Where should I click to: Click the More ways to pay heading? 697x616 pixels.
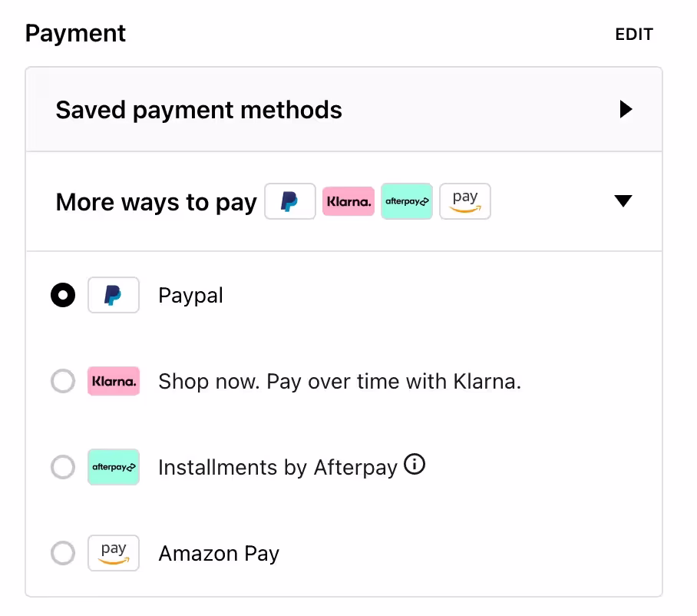(x=157, y=202)
